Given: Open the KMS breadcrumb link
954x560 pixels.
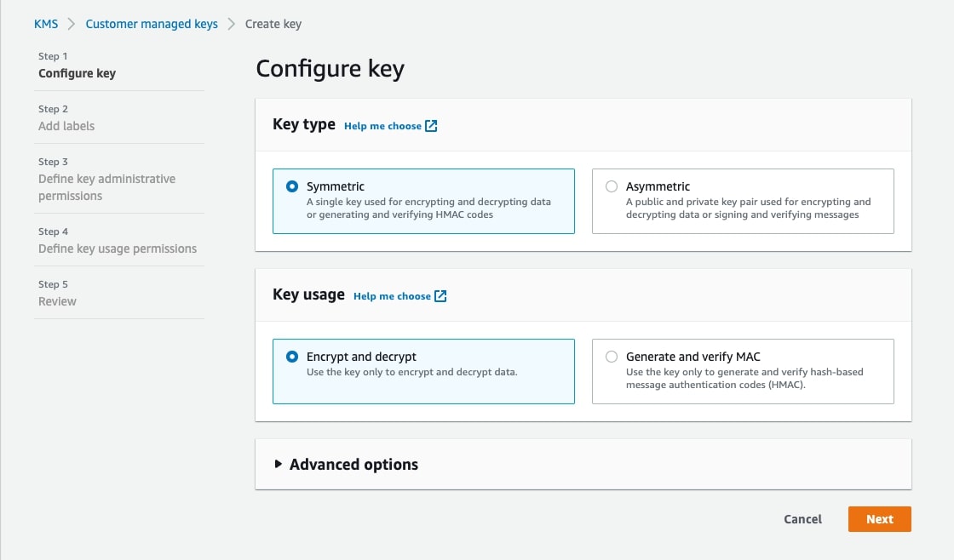Looking at the screenshot, I should click(x=46, y=24).
